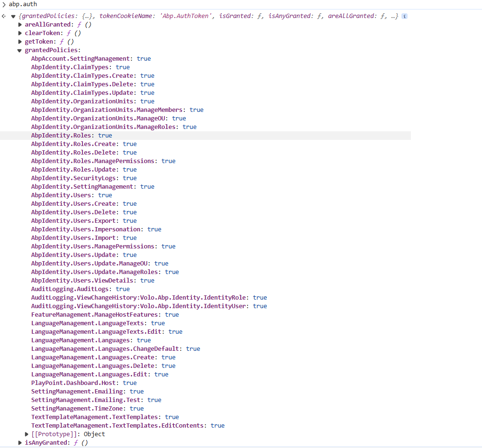The height and width of the screenshot is (448, 482).
Task: Expand the clearToken function entry
Action: (x=20, y=33)
